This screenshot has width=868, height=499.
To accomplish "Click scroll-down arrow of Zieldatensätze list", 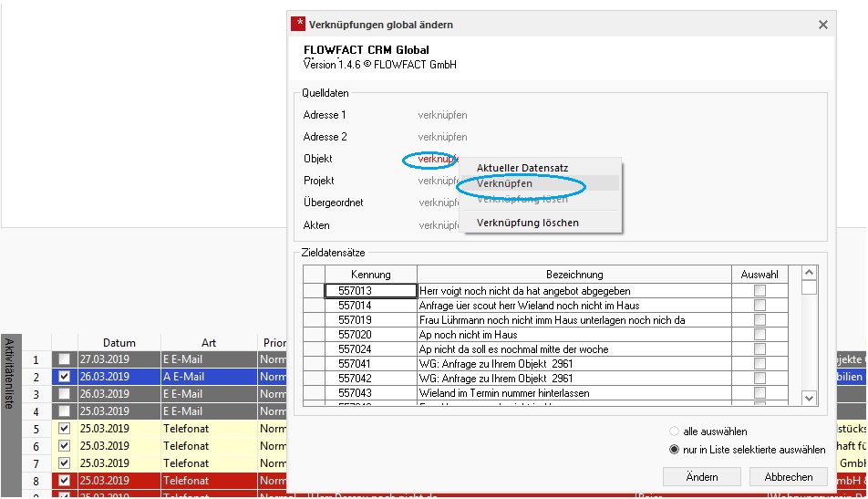I will click(809, 398).
